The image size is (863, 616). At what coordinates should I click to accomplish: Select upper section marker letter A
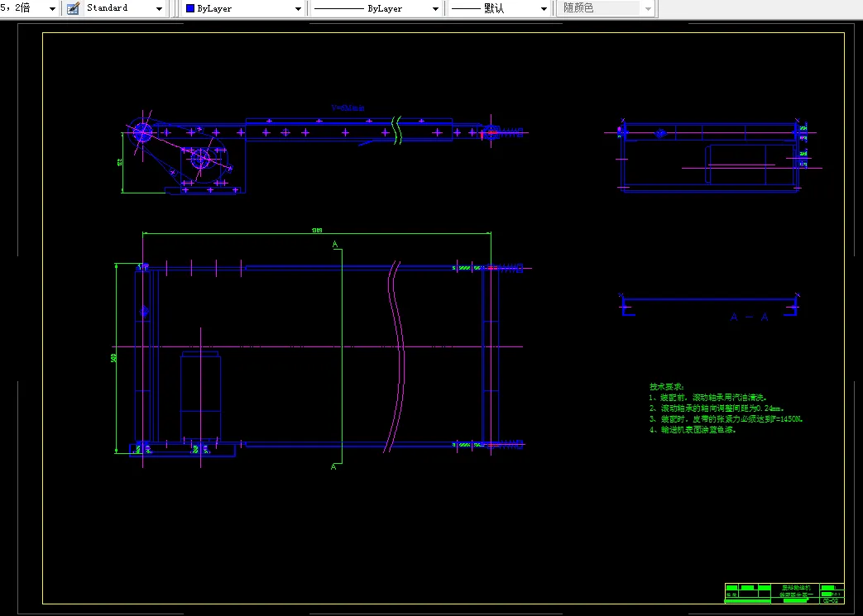(334, 244)
